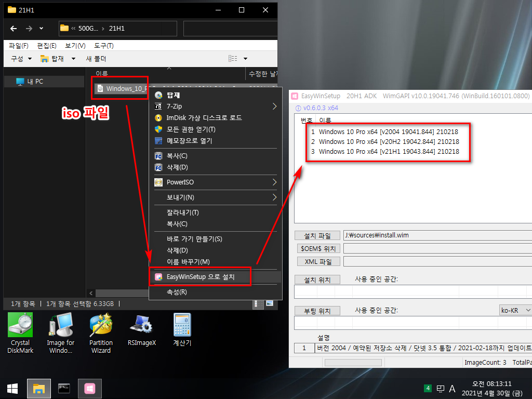Screen dimensions: 532x399
Task: Open the IME language tray indicator A
Action: [x=453, y=389]
